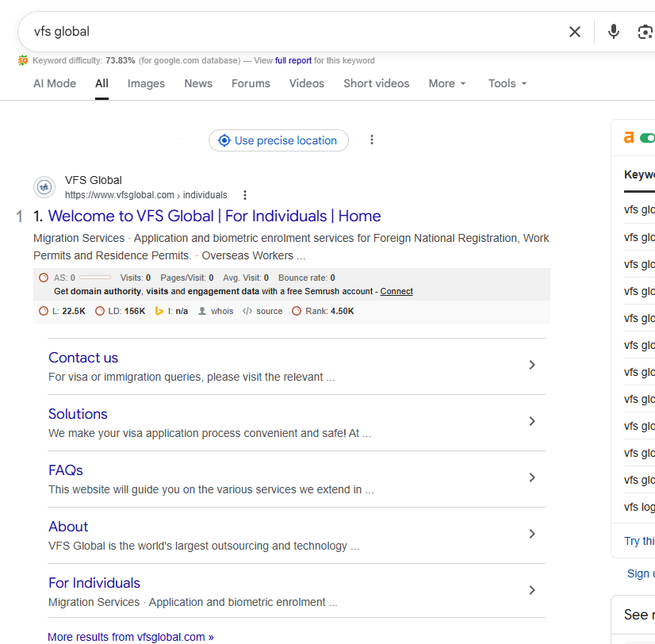
Task: Click the LD: 156K icon
Action: click(100, 311)
